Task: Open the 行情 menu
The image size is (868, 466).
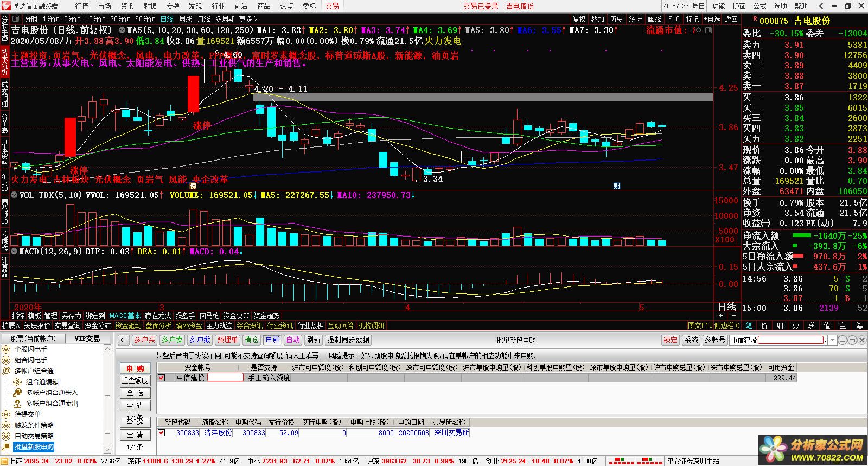Action: point(81,6)
